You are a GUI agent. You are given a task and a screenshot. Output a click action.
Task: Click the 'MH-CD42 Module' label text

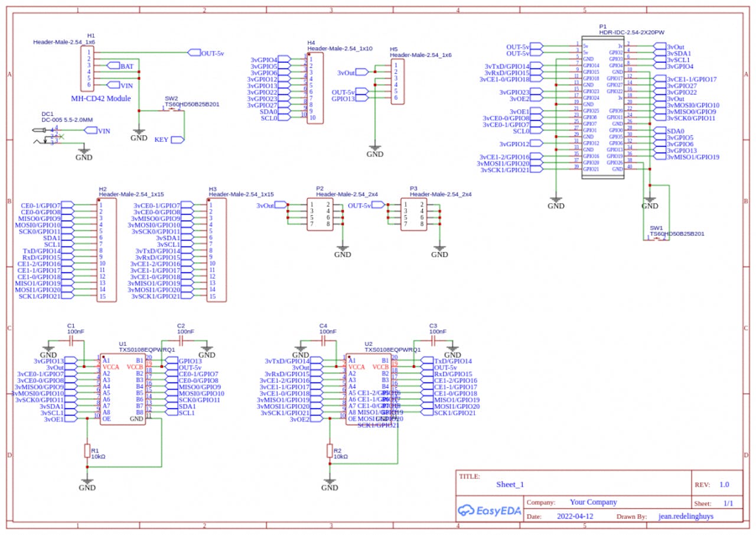point(101,98)
